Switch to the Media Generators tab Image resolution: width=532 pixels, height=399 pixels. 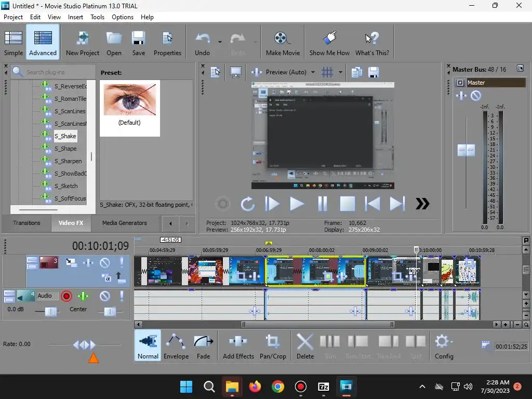125,223
